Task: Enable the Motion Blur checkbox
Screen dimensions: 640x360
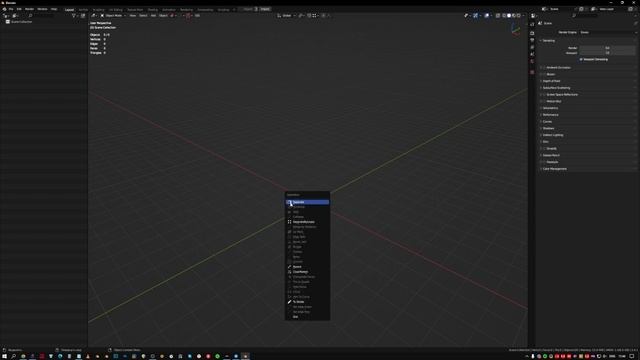Action: tap(545, 101)
